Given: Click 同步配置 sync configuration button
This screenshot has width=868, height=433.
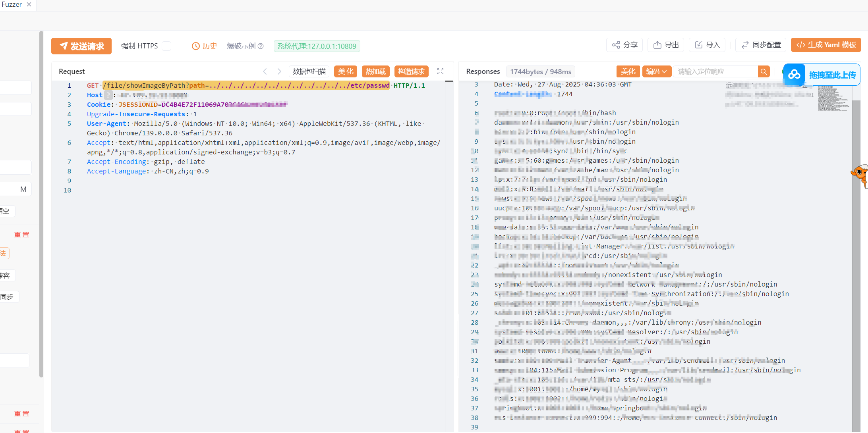Looking at the screenshot, I should (x=761, y=45).
